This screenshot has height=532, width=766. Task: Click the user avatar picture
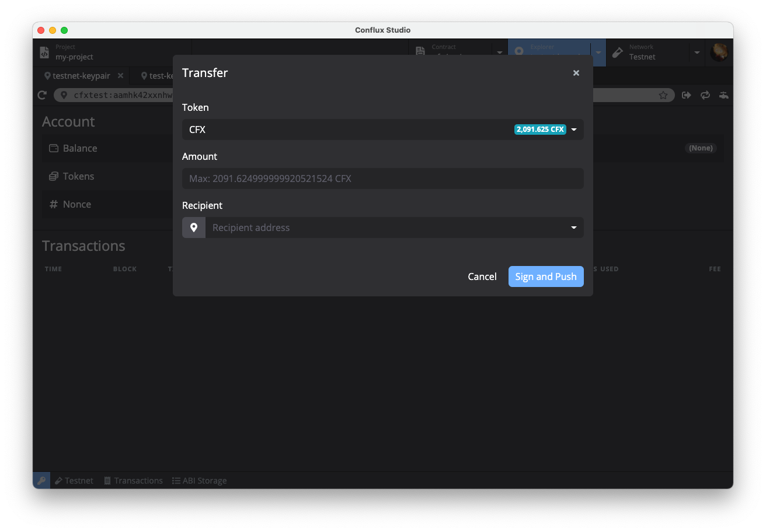click(719, 52)
